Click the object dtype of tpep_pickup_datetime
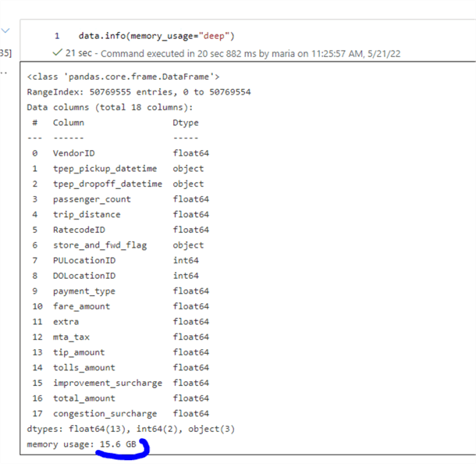The height and width of the screenshot is (464, 476). point(188,169)
